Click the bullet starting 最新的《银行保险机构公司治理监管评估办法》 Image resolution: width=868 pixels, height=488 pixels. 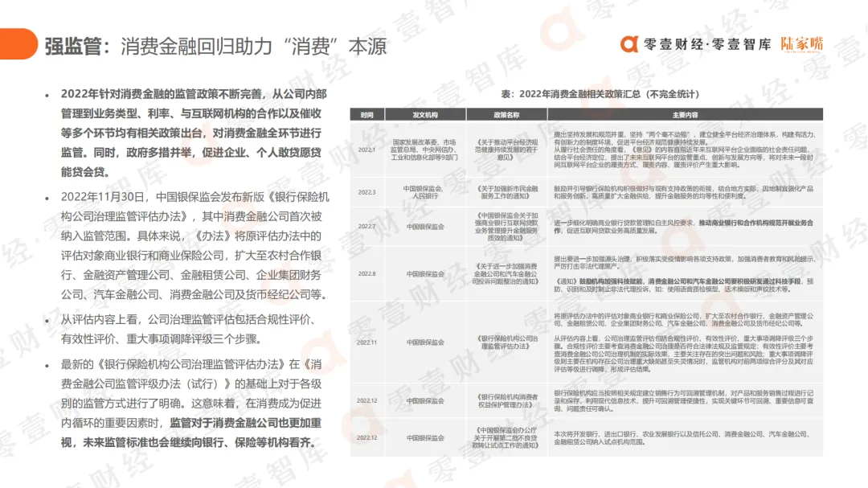click(191, 404)
